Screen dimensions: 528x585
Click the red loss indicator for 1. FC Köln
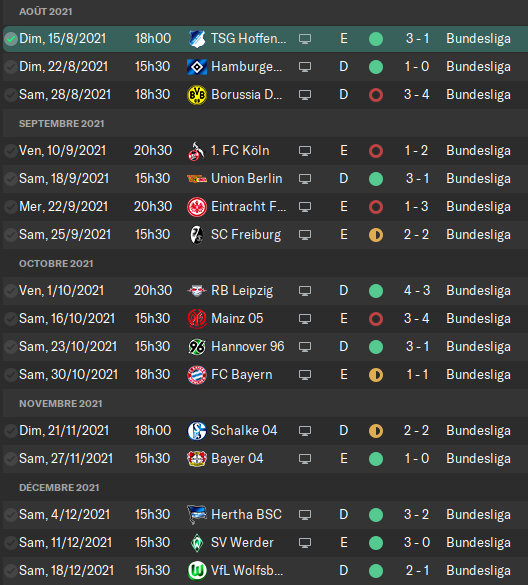coord(376,151)
